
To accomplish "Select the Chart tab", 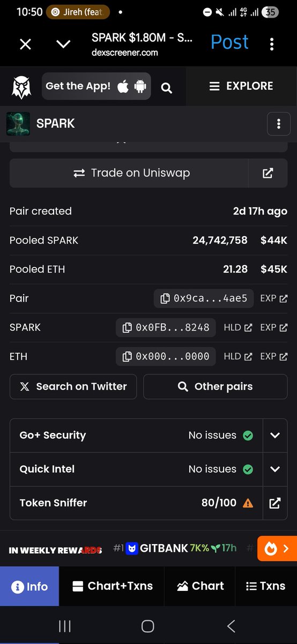I will tap(200, 586).
